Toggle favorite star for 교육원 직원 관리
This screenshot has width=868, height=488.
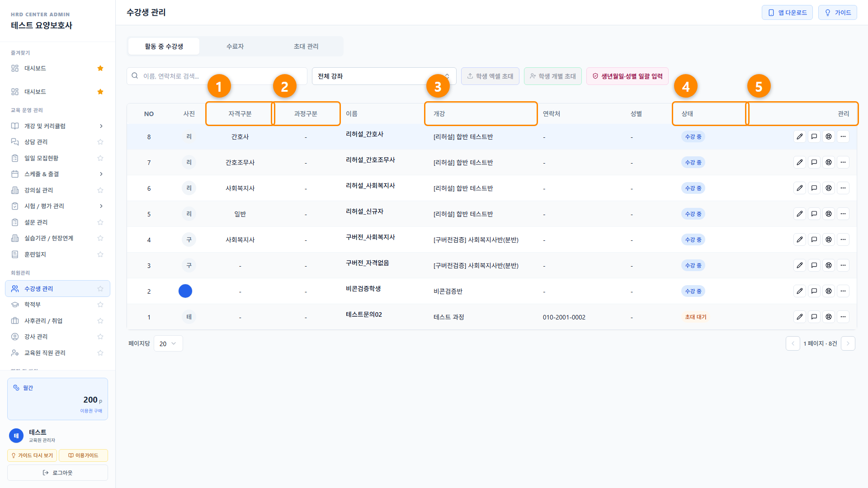pos(100,353)
